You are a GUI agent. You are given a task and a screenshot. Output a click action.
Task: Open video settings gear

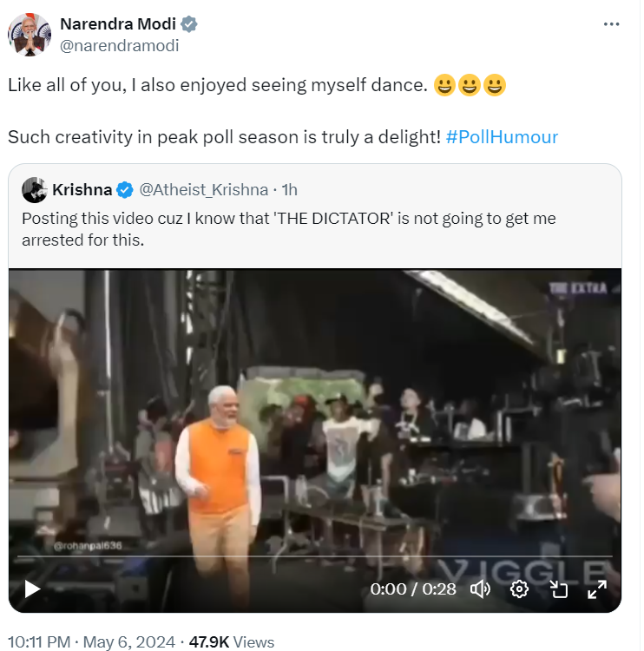point(519,589)
